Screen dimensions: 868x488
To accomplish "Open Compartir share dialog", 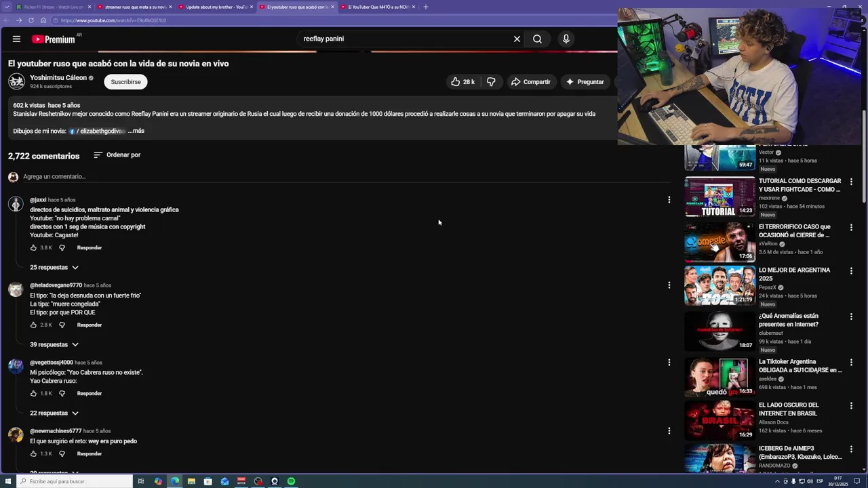I will (531, 81).
